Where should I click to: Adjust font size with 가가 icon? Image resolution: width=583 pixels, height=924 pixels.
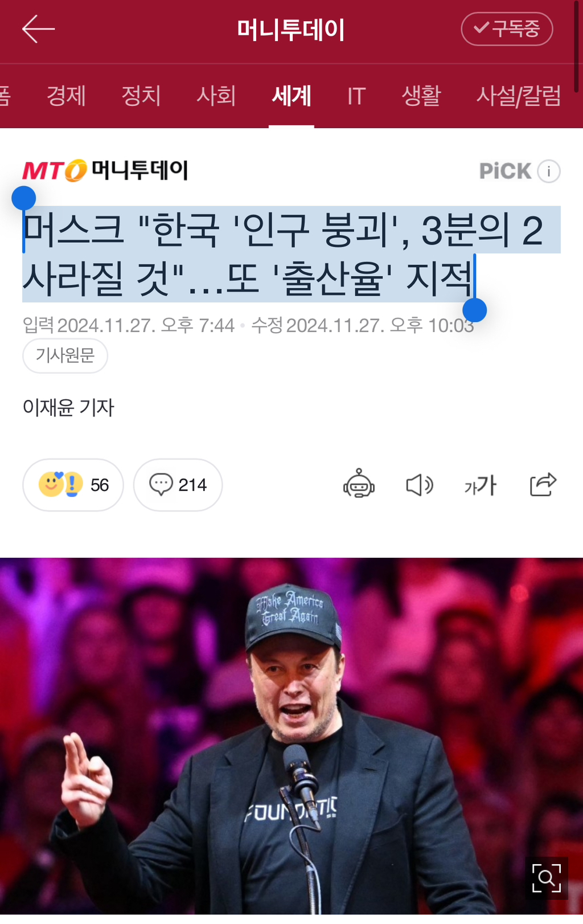481,485
